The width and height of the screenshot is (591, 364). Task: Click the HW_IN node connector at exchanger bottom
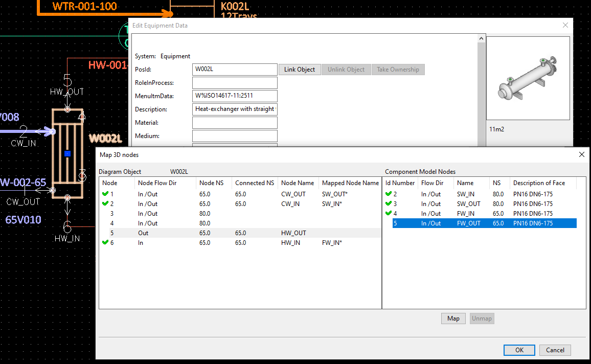click(x=67, y=197)
